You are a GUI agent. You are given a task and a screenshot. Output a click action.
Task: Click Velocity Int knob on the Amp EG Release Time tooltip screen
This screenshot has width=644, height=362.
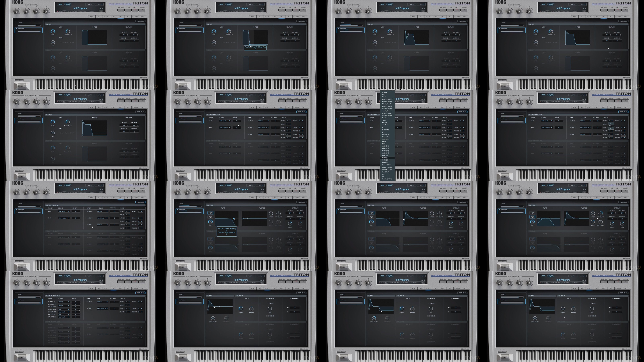pyautogui.click(x=229, y=31)
